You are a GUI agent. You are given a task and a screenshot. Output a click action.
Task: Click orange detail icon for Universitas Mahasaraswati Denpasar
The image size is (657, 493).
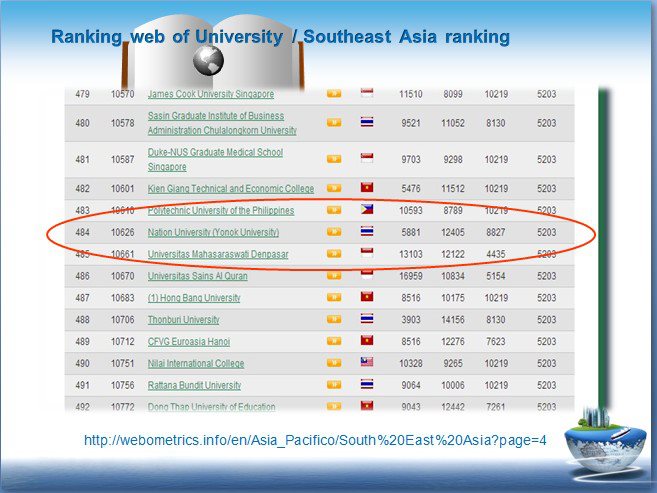(334, 253)
